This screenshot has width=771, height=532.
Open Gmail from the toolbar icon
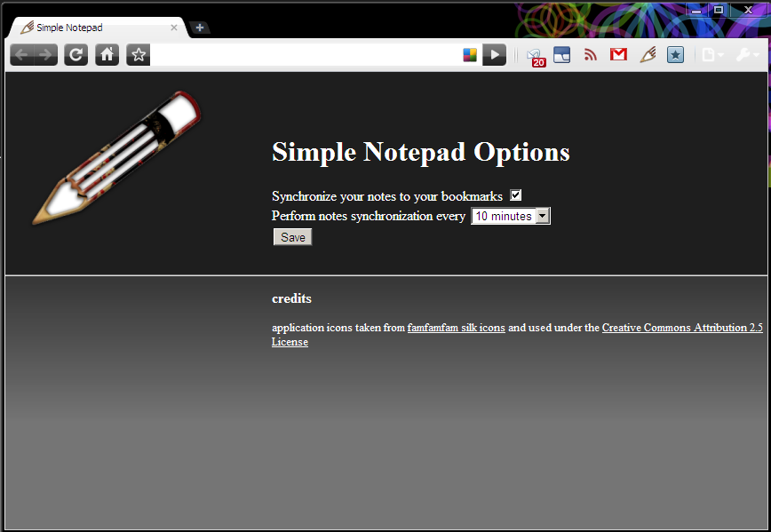coord(618,54)
